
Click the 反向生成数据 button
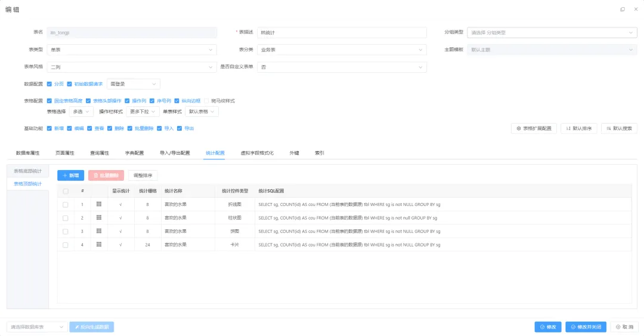point(92,327)
